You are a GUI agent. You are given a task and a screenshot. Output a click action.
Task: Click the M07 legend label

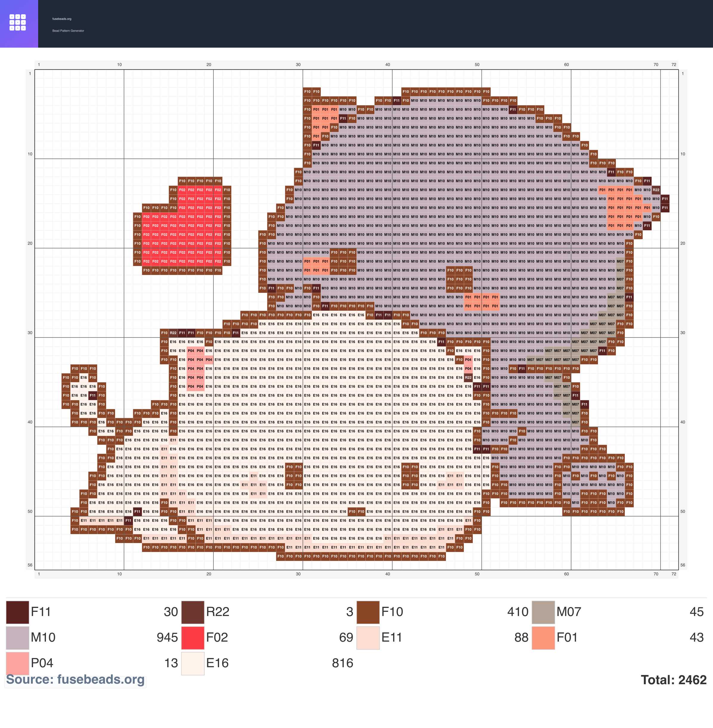pyautogui.click(x=569, y=612)
